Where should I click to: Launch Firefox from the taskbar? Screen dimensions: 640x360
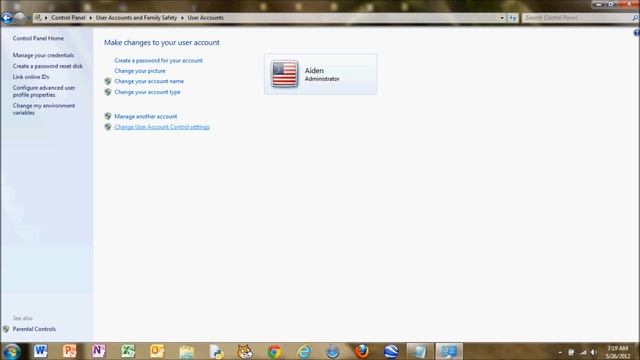[x=362, y=351]
